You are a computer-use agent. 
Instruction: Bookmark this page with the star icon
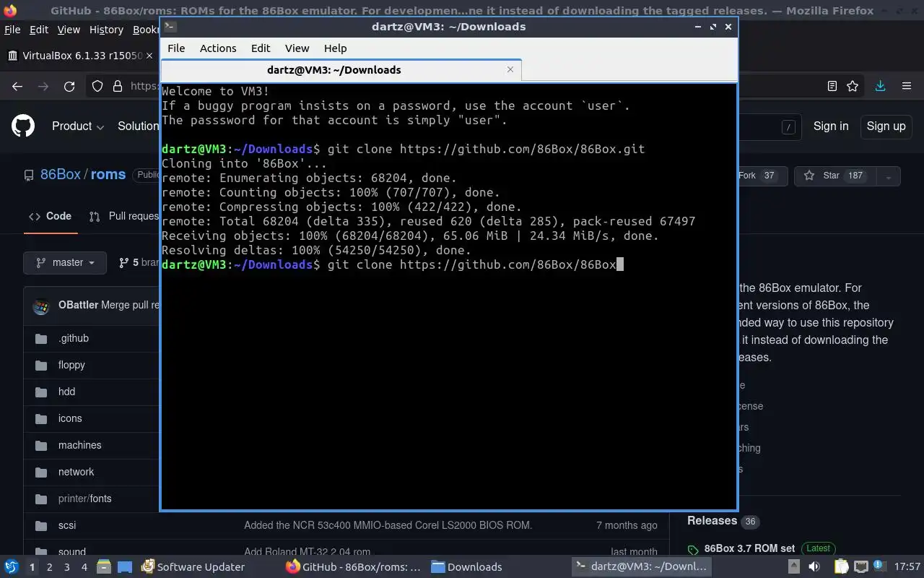point(853,86)
